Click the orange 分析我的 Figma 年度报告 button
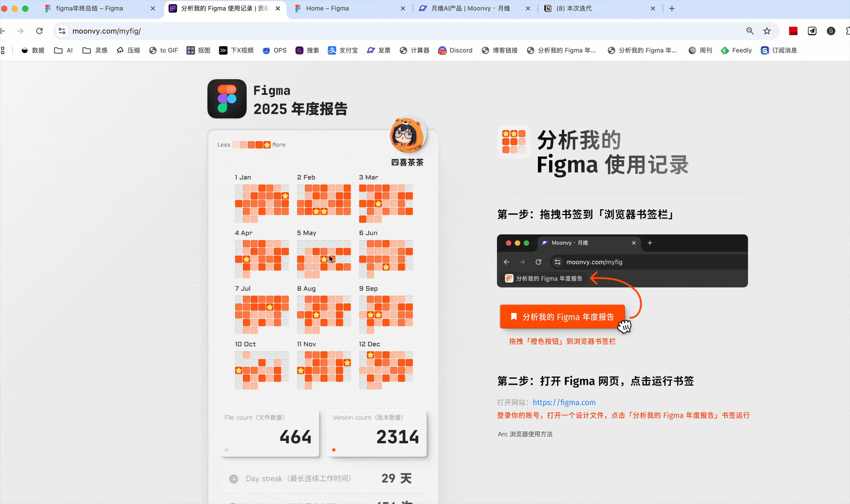 (562, 317)
